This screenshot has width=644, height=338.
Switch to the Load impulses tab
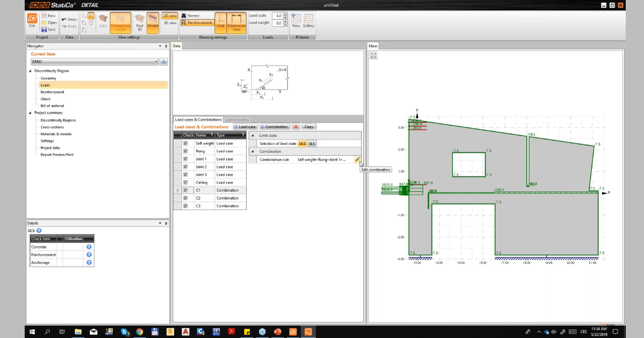point(237,119)
